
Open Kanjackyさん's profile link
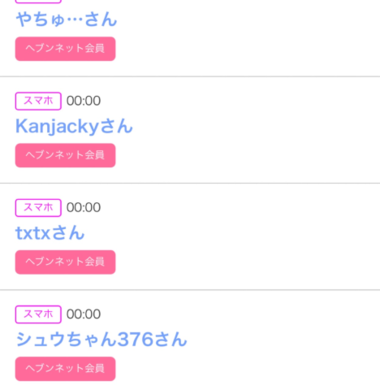pyautogui.click(x=74, y=126)
